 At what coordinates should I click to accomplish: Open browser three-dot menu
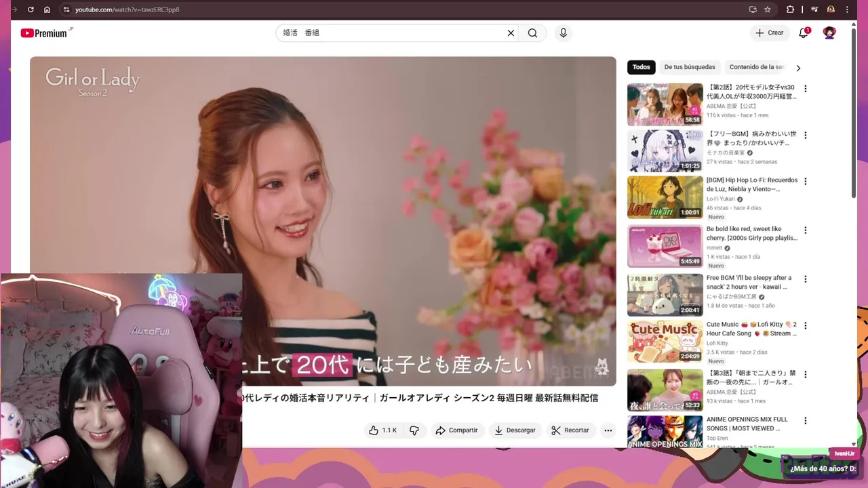pos(847,9)
